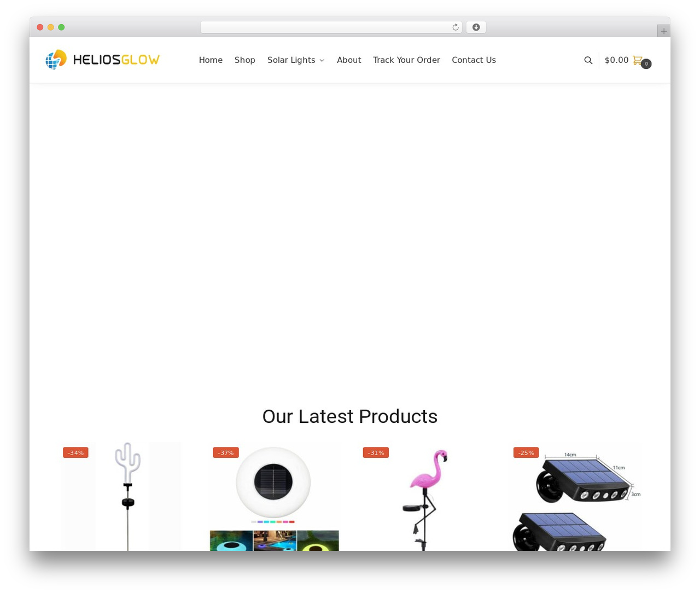Open the pink flamingo light product
This screenshot has height=593, width=700.
[424, 496]
